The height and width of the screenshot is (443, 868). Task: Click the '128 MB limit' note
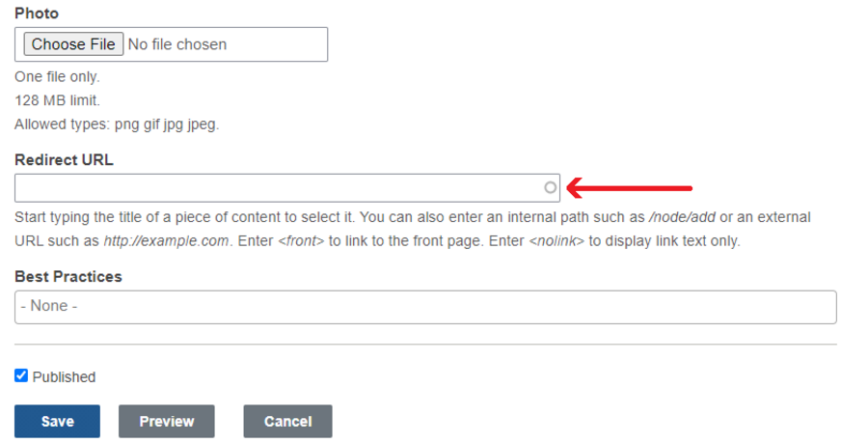tap(57, 100)
